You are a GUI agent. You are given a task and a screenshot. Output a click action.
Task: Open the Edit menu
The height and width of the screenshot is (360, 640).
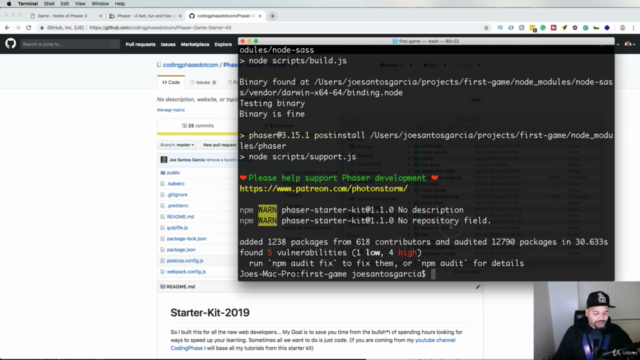64,4
